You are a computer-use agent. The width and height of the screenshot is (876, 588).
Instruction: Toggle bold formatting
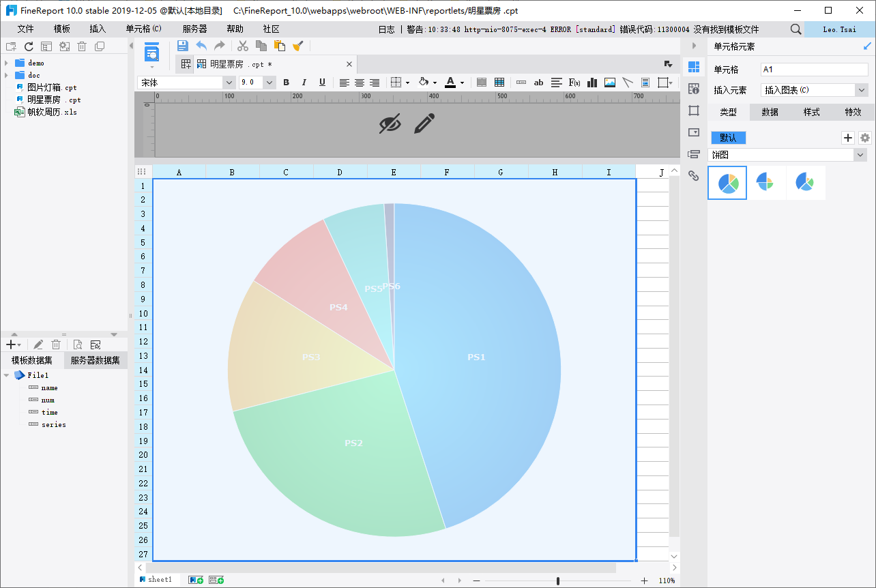coord(287,83)
